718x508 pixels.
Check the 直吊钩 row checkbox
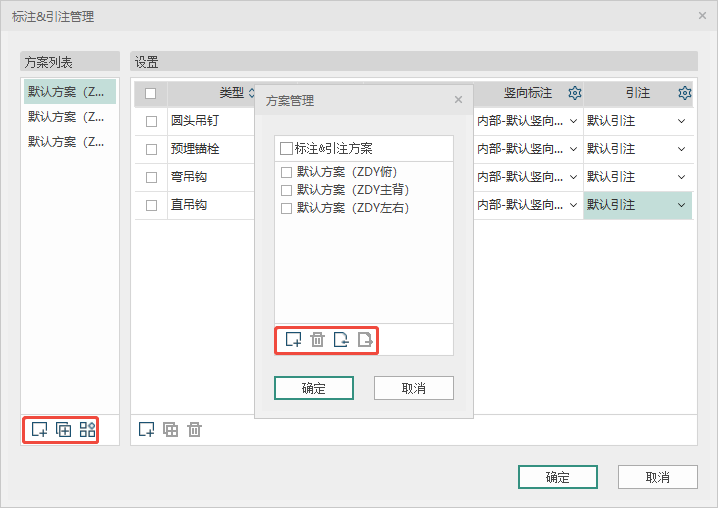click(151, 205)
